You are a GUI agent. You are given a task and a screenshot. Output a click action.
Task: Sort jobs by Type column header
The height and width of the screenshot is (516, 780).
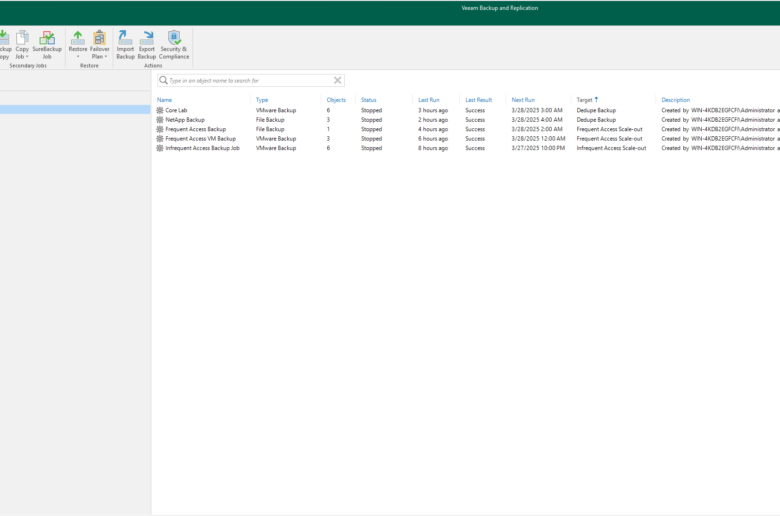pos(262,100)
